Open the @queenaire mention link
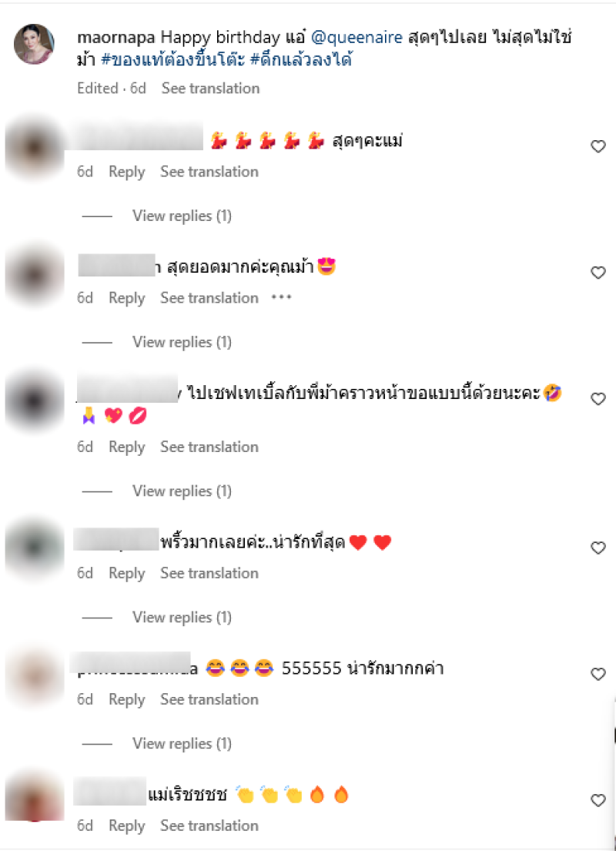 [x=357, y=38]
